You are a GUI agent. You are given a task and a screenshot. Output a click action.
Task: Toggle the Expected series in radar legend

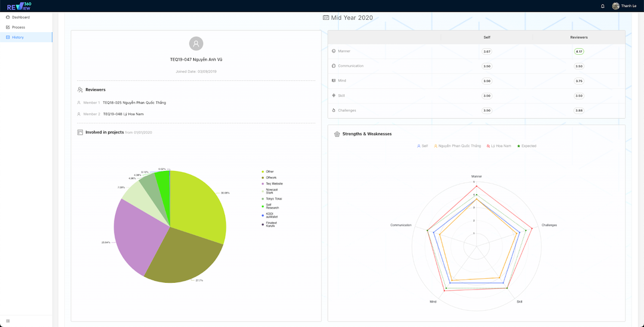tap(527, 146)
